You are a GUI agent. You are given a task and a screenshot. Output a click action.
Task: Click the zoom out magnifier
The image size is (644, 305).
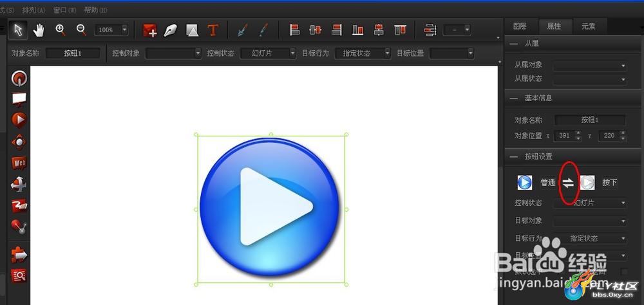81,30
